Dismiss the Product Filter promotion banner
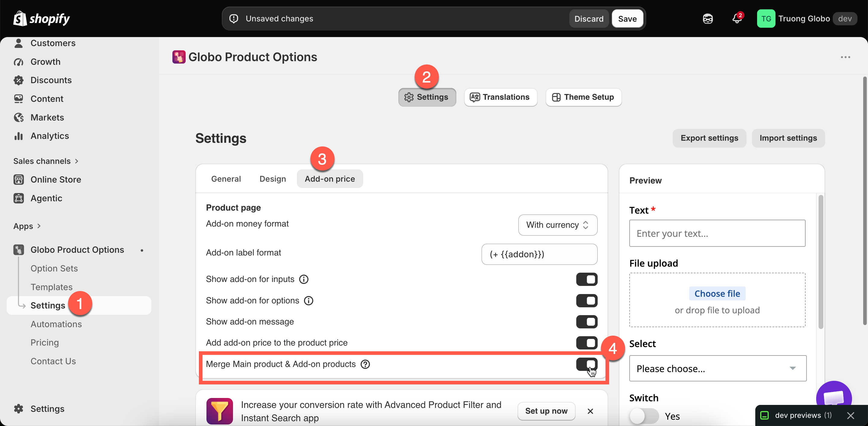The height and width of the screenshot is (426, 868). pos(590,411)
